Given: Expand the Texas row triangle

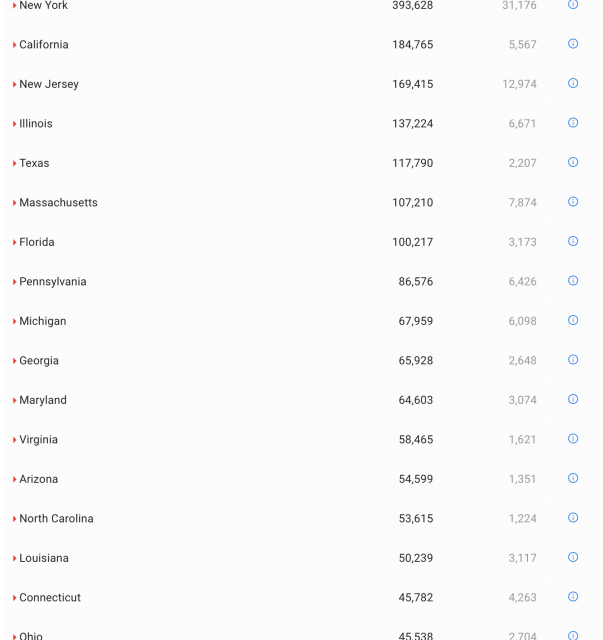Looking at the screenshot, I should tap(14, 164).
